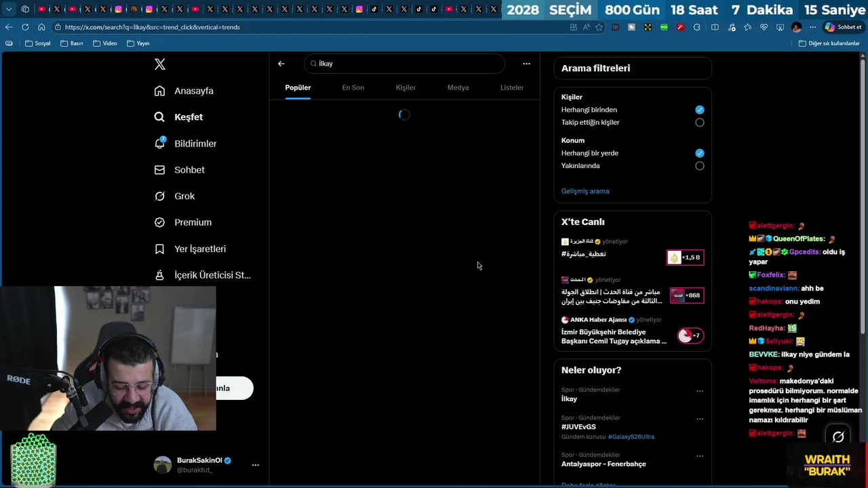Join the live with +868 listeners badge
The height and width of the screenshot is (488, 868).
[687, 296]
